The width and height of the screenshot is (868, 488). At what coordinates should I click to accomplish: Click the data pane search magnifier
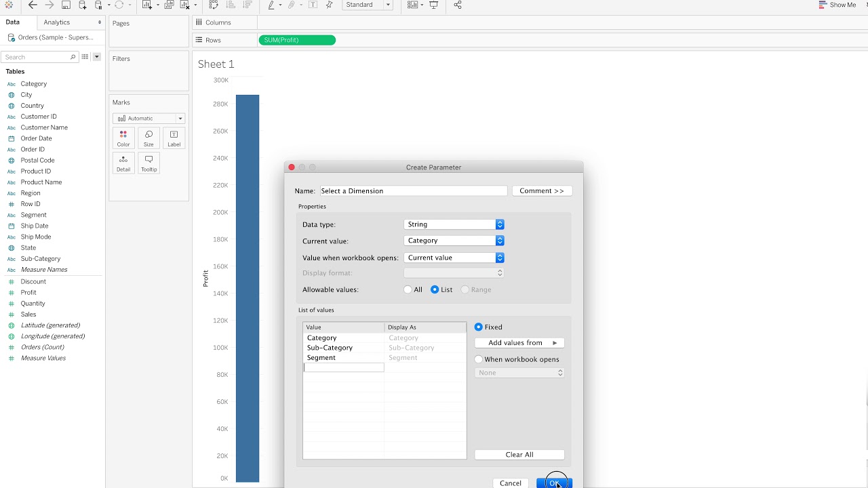pos(73,57)
